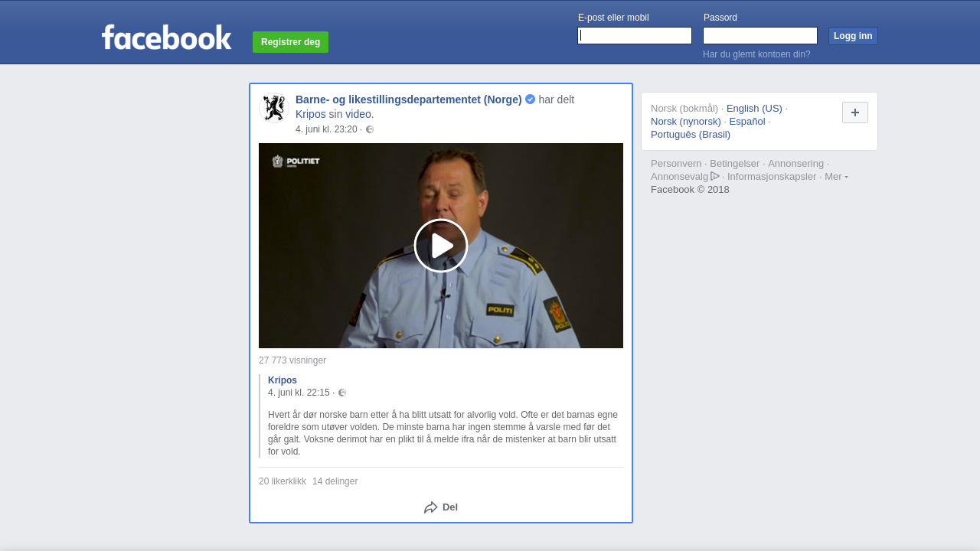Click the Del share arrow button

click(440, 507)
